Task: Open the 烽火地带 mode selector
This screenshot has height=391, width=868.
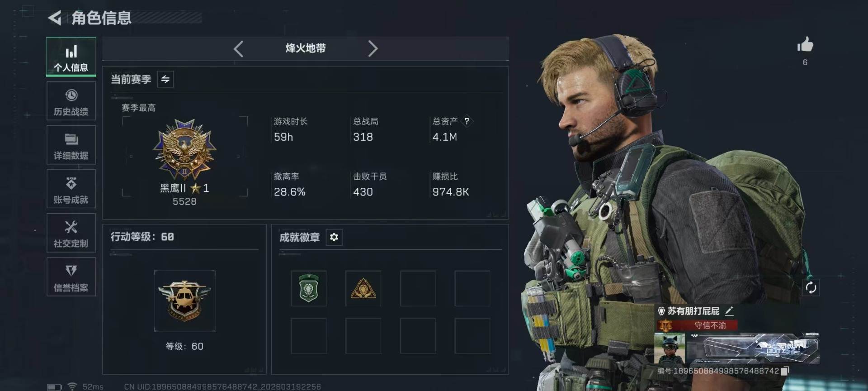Action: 306,48
